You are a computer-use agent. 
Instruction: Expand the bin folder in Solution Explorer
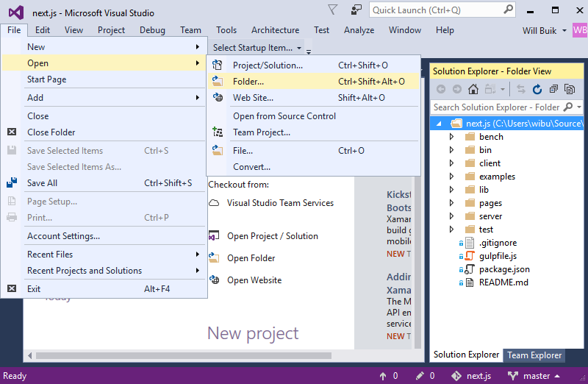451,150
